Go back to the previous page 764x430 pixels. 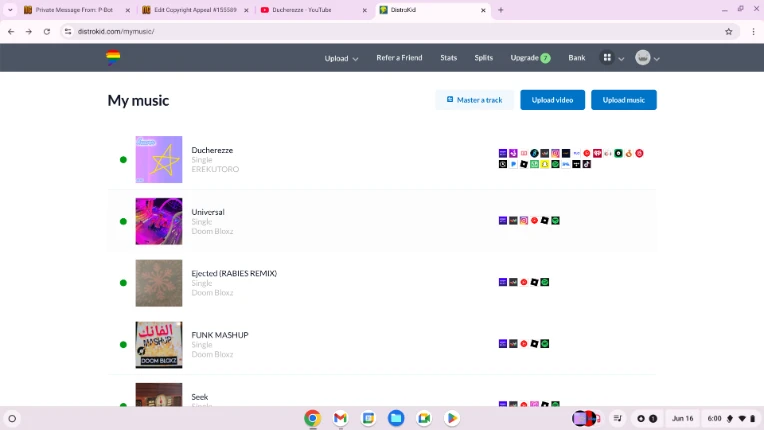click(11, 31)
